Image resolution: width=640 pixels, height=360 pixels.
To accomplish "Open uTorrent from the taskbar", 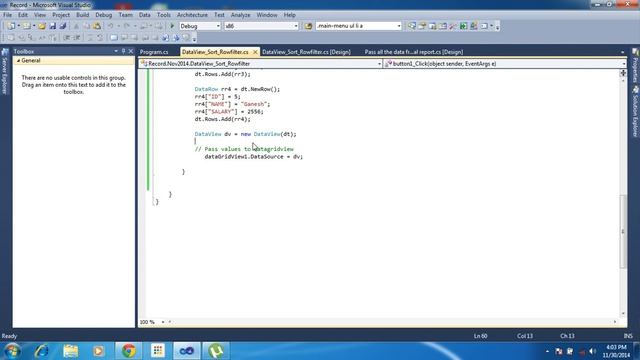I will 216,351.
